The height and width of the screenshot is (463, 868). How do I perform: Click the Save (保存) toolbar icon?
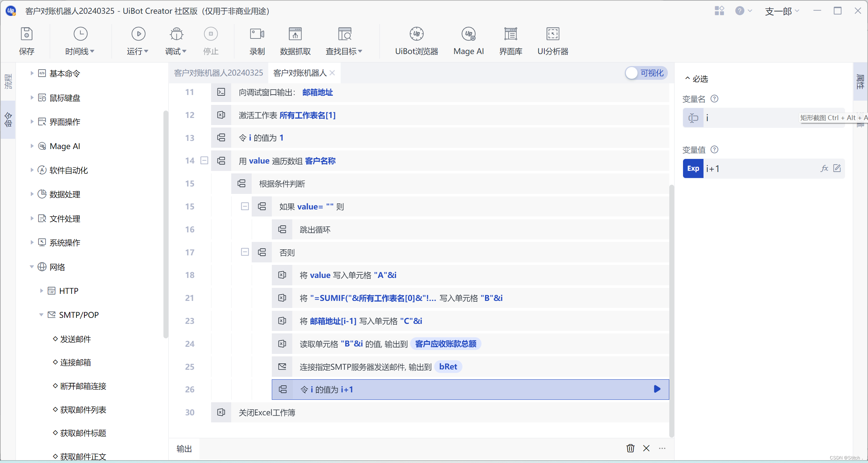click(x=26, y=34)
